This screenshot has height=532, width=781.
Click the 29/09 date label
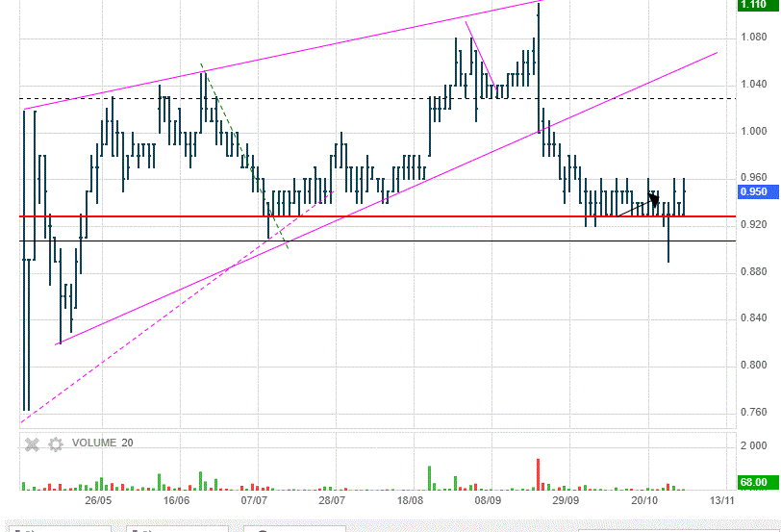566,500
